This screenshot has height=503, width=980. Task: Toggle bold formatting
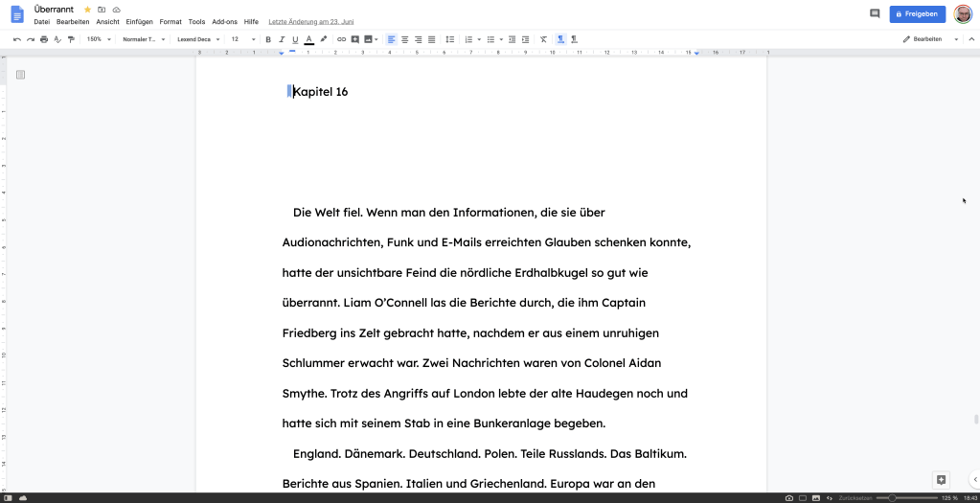coord(268,39)
